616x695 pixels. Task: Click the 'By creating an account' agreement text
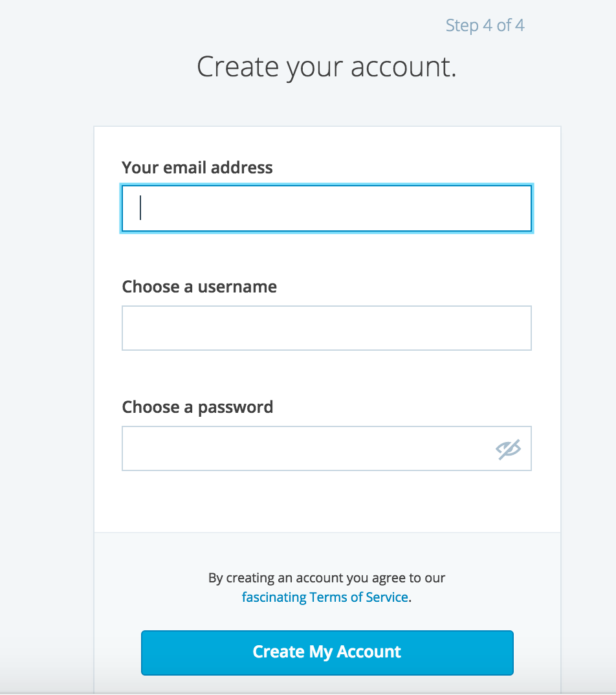click(x=327, y=577)
